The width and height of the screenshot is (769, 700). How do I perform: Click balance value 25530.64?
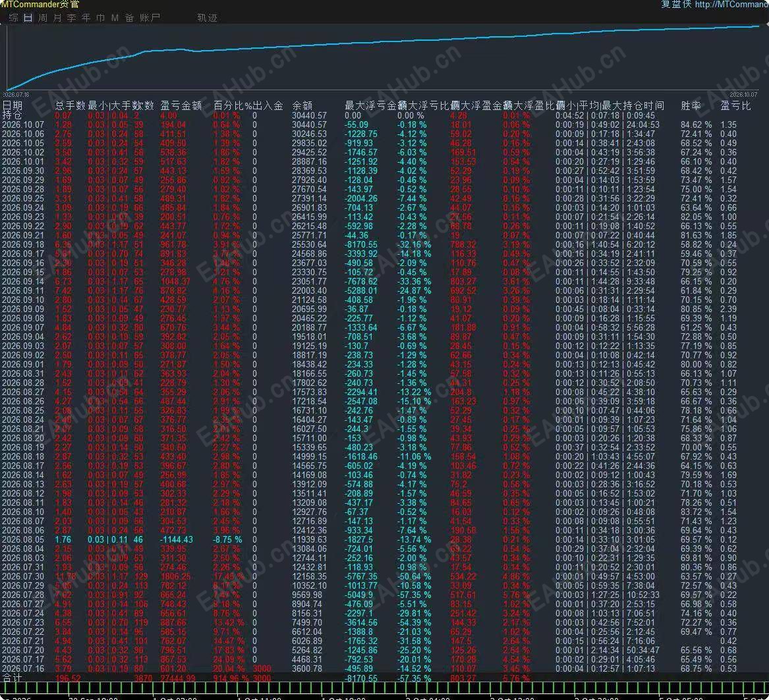[309, 244]
